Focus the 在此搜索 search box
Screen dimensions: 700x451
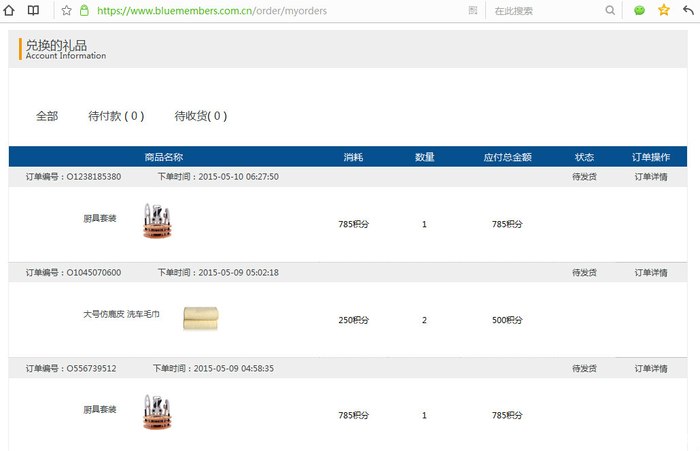pos(545,10)
